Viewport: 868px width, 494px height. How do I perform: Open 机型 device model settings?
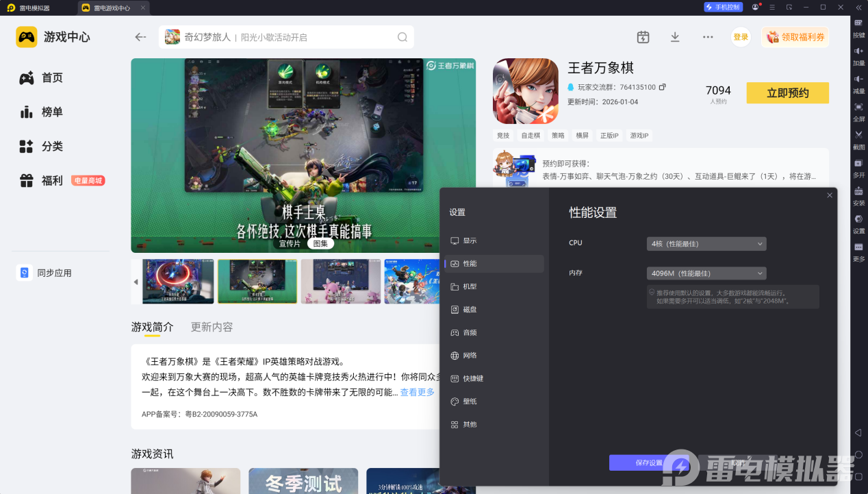click(x=494, y=286)
